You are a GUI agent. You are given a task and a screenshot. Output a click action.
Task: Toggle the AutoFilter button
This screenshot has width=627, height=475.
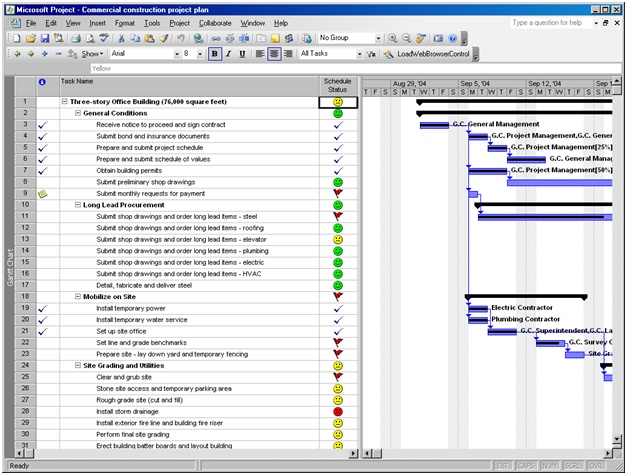click(x=371, y=54)
